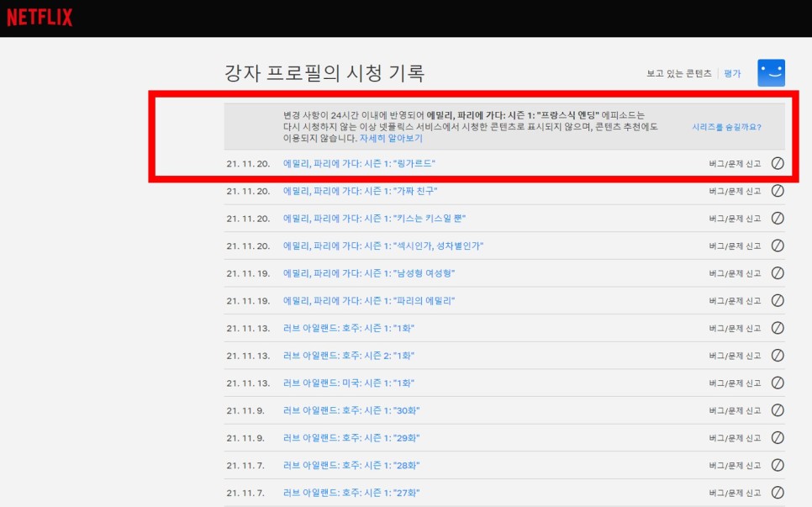
Task: Report a bug for 미국 시즌 1 "1화" row
Action: tap(735, 383)
